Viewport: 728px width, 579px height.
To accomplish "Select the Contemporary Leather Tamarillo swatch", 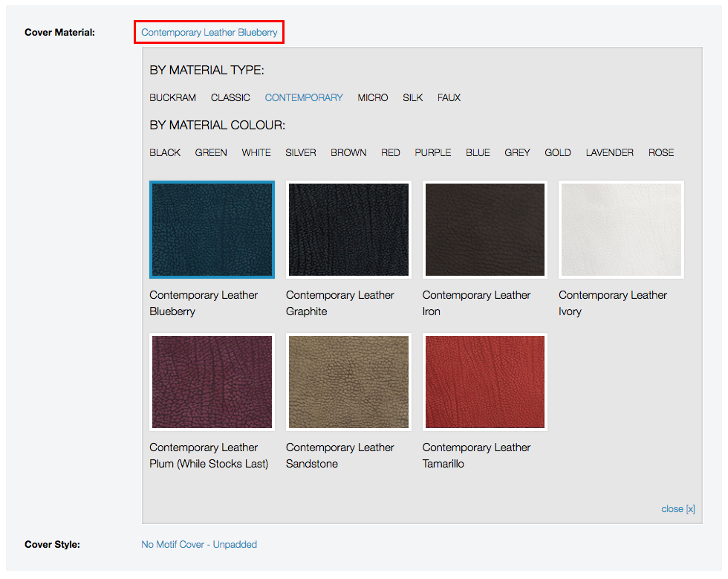I will [x=485, y=382].
